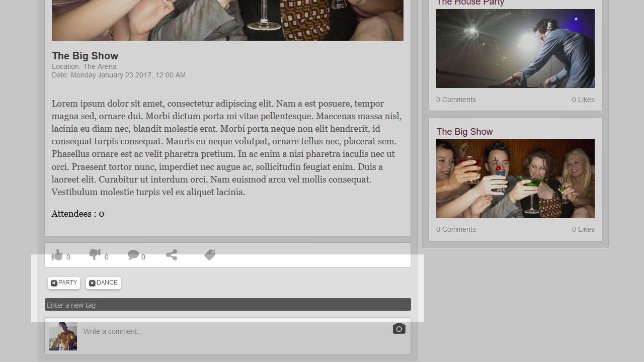Screen dimensions: 644x362
Task: Click the 'Attendees : 0' text
Action: (x=78, y=214)
